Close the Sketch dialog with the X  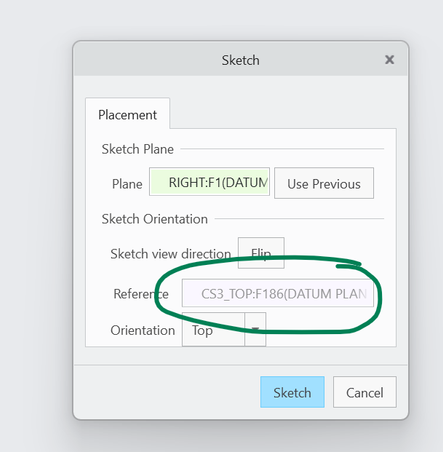pos(389,60)
